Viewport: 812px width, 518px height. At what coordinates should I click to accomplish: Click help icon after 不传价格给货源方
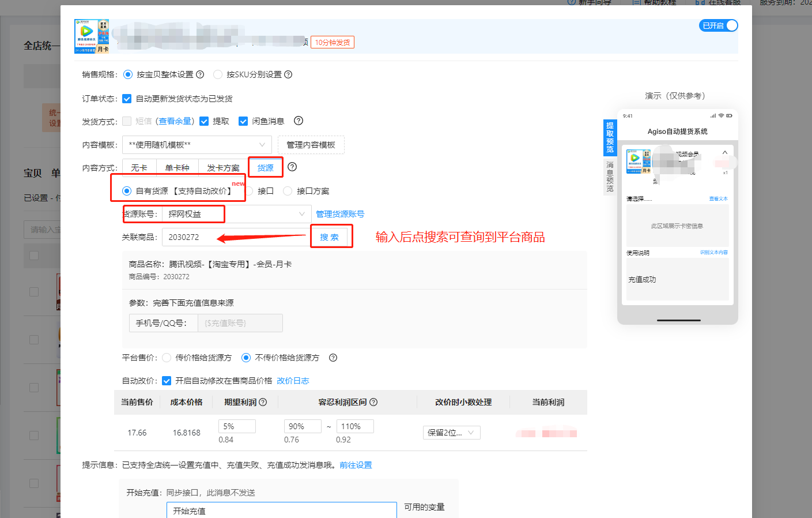(x=333, y=358)
